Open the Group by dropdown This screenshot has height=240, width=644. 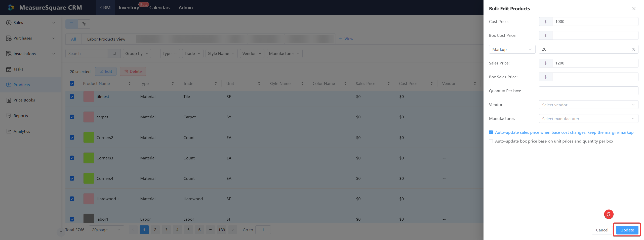pyautogui.click(x=137, y=53)
